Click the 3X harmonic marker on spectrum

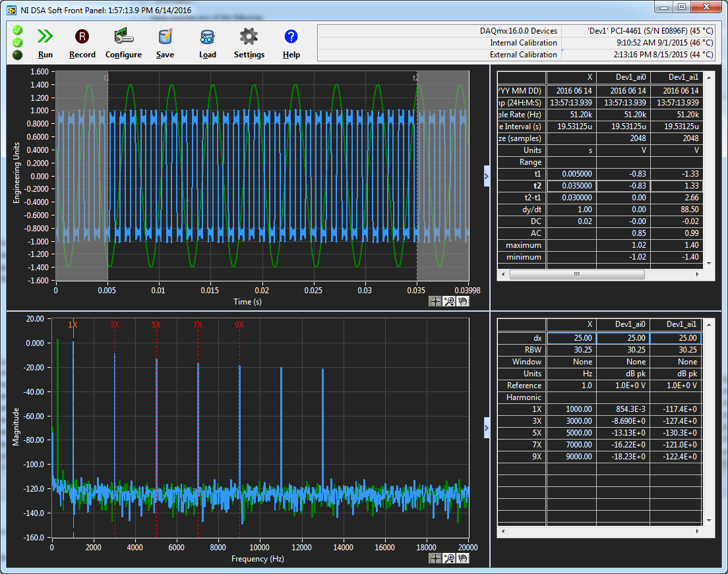point(115,324)
